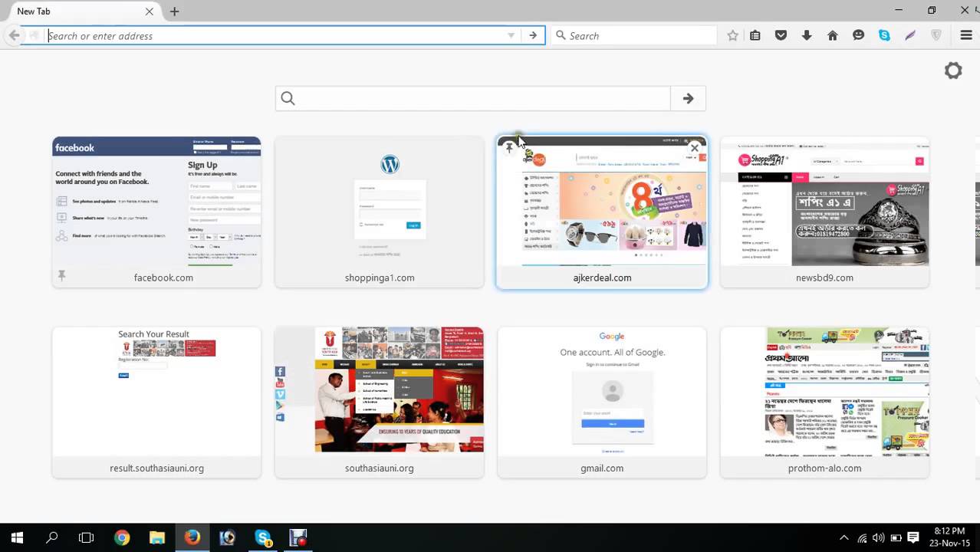Open the prothom-alo.com tile
Viewport: 980px width, 552px height.
click(824, 402)
